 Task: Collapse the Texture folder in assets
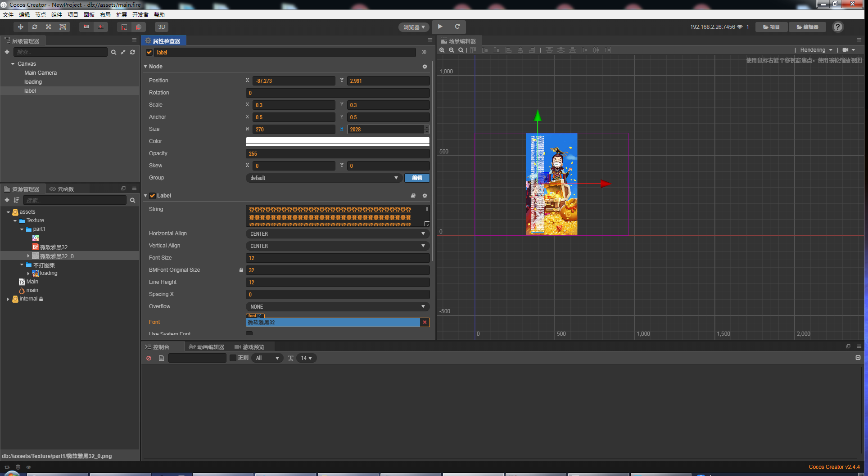click(15, 221)
